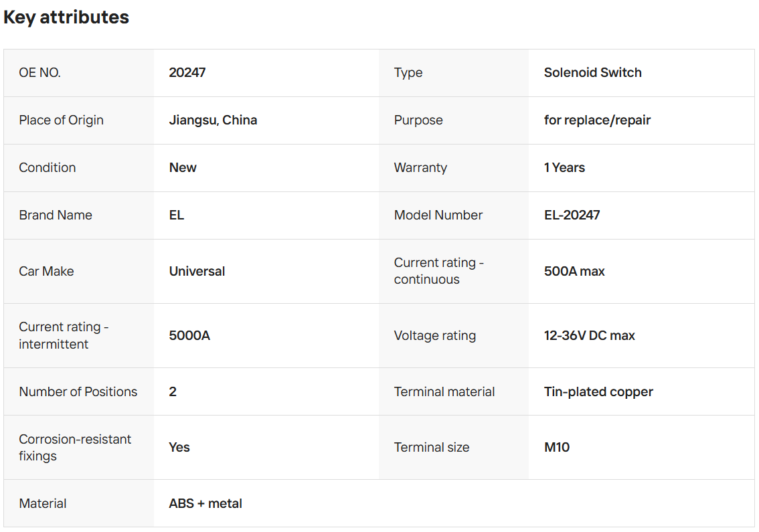This screenshot has height=532, width=759.
Task: Click the ABS + metal material value
Action: 205,503
